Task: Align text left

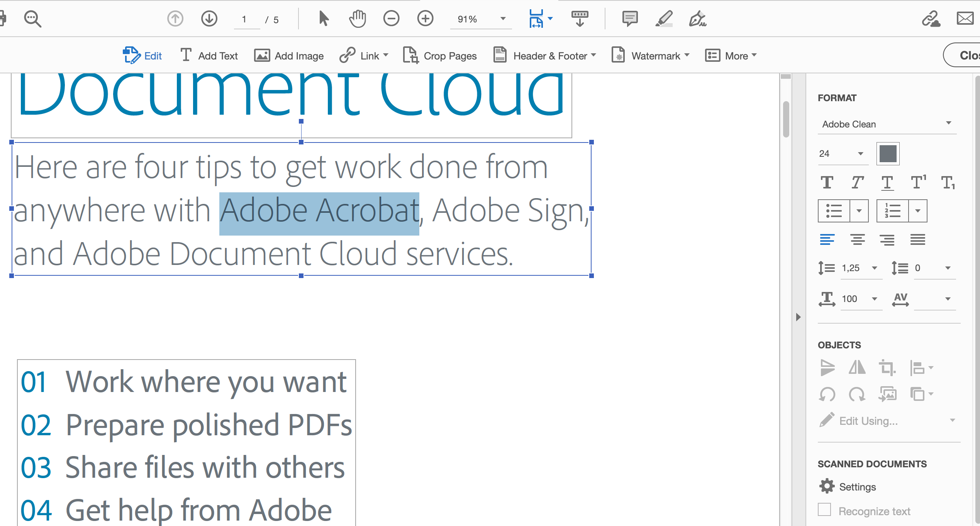Action: (827, 239)
